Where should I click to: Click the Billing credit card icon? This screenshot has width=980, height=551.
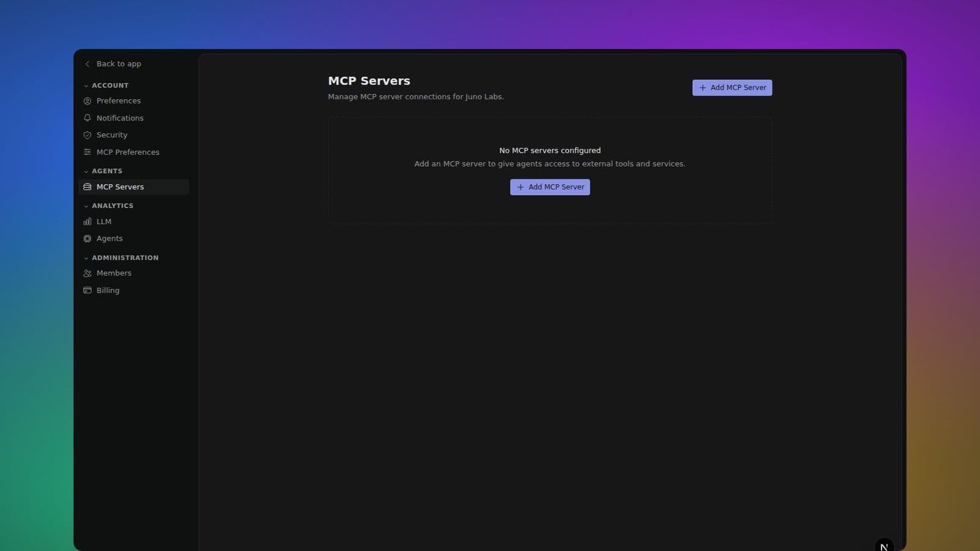88,291
